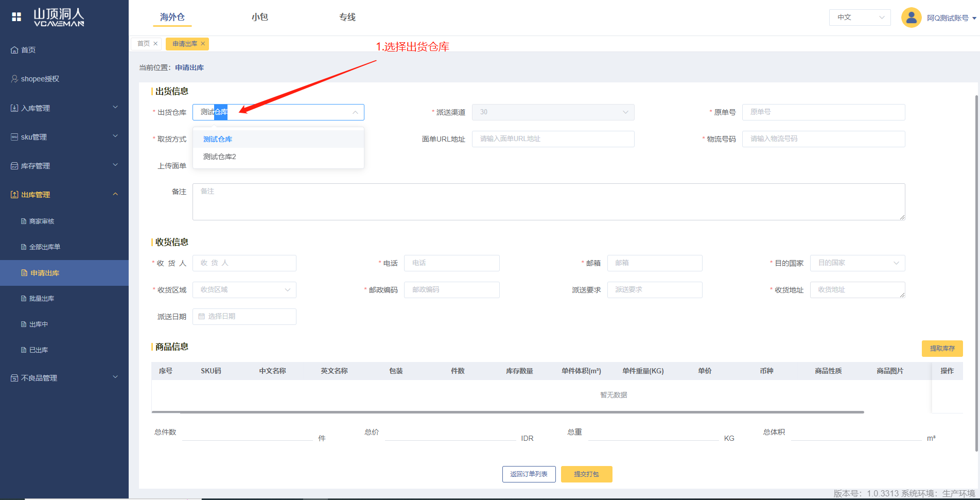Click calendar icon in 派送日期 field
980x500 pixels.
pyautogui.click(x=202, y=316)
